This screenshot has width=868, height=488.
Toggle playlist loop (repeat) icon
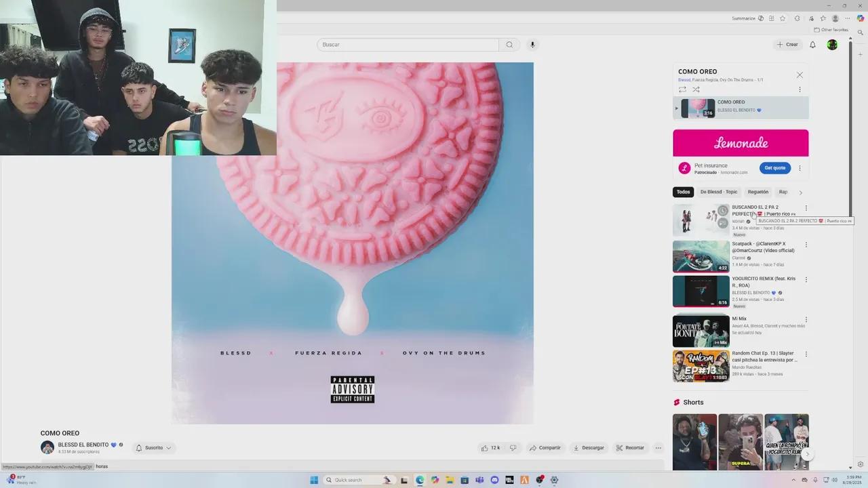[682, 89]
